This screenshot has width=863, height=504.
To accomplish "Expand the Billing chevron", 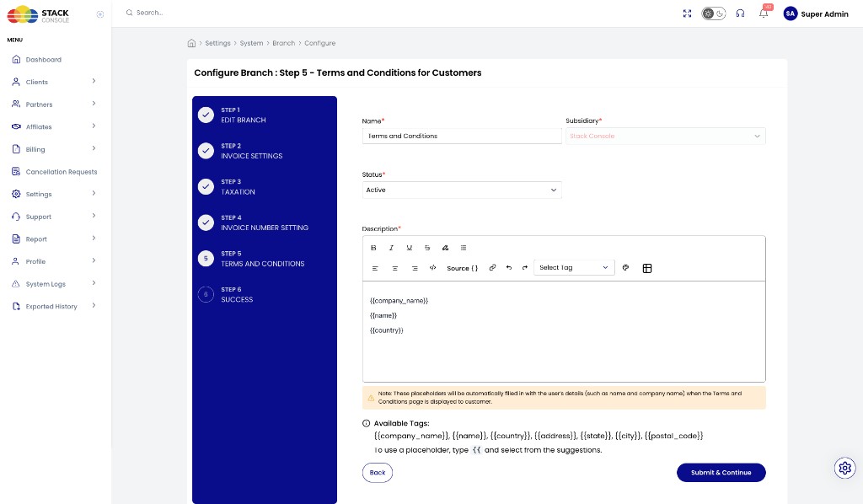I will 94,148.
